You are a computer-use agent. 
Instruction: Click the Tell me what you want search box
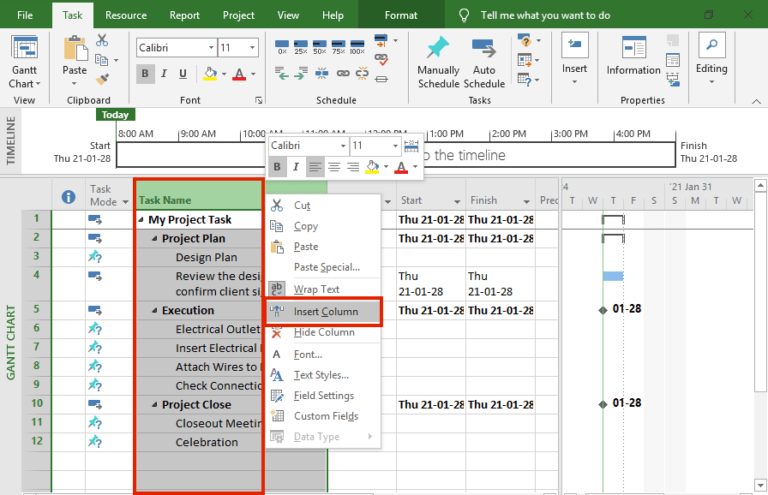tap(558, 16)
